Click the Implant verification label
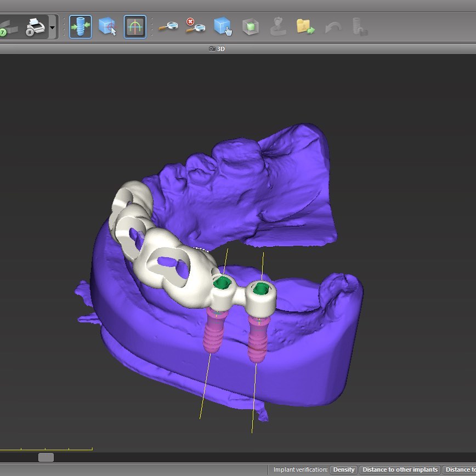476x476 pixels. click(x=300, y=469)
